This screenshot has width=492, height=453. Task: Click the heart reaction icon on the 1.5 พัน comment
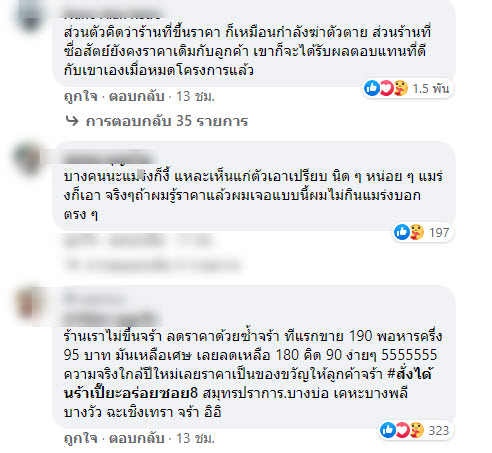pyautogui.click(x=386, y=88)
